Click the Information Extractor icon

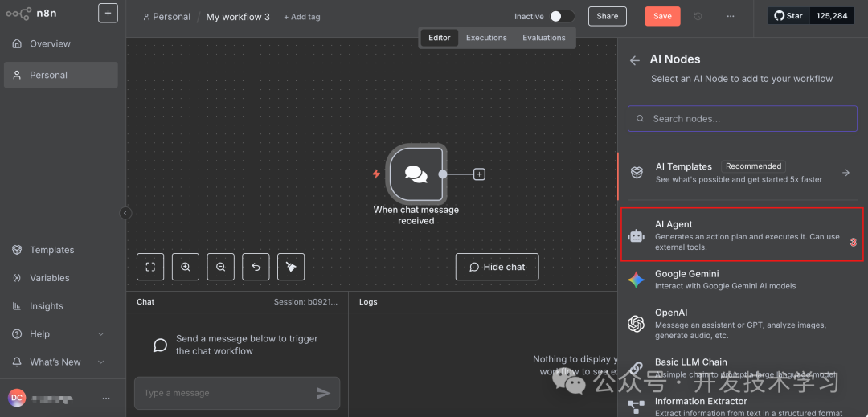(636, 409)
